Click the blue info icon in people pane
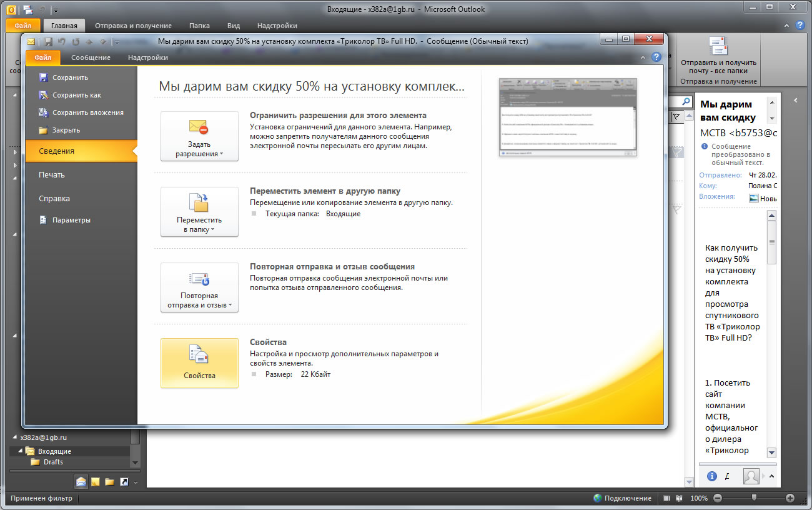 point(711,476)
